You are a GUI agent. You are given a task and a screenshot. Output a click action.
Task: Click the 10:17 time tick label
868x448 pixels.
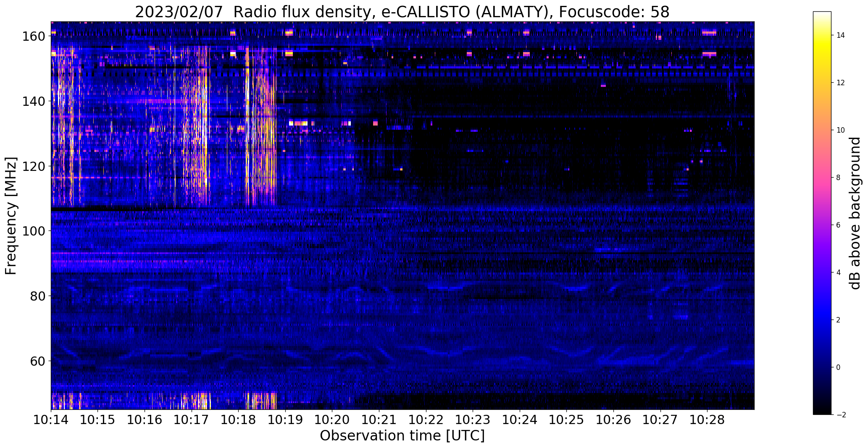click(x=192, y=420)
